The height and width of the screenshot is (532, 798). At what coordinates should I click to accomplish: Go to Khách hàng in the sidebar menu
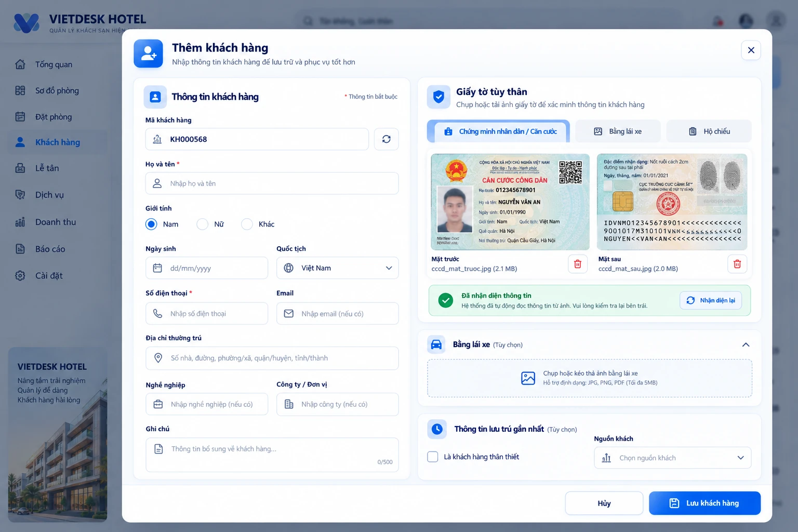coord(57,142)
